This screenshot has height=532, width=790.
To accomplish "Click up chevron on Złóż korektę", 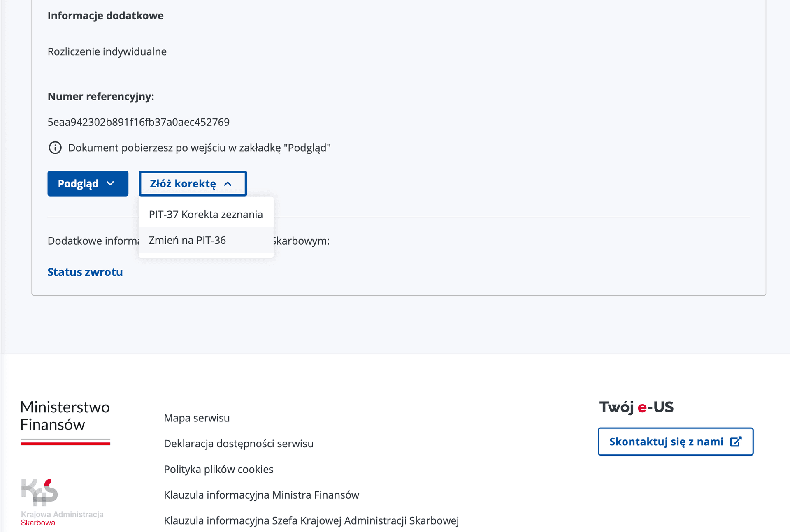I will [228, 184].
